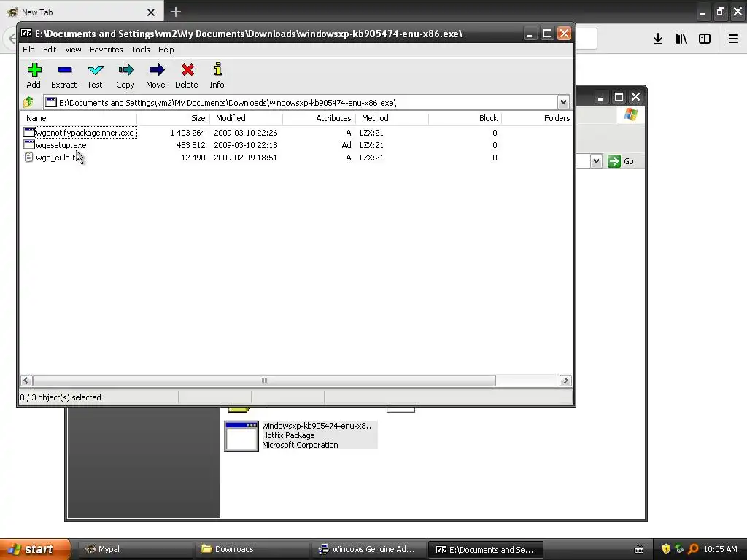This screenshot has height=560, width=747.
Task: Select the wga_eula file name
Action: pos(57,157)
